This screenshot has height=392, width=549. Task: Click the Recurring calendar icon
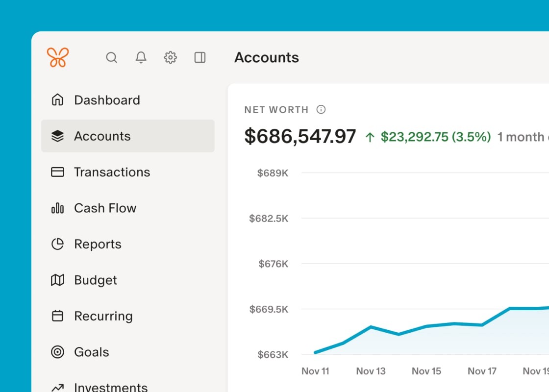pos(57,316)
